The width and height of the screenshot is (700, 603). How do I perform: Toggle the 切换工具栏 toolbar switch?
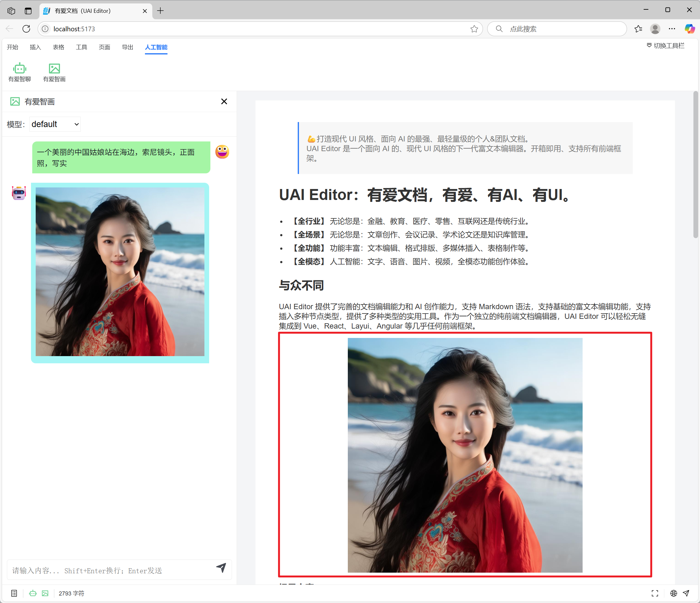pos(665,46)
